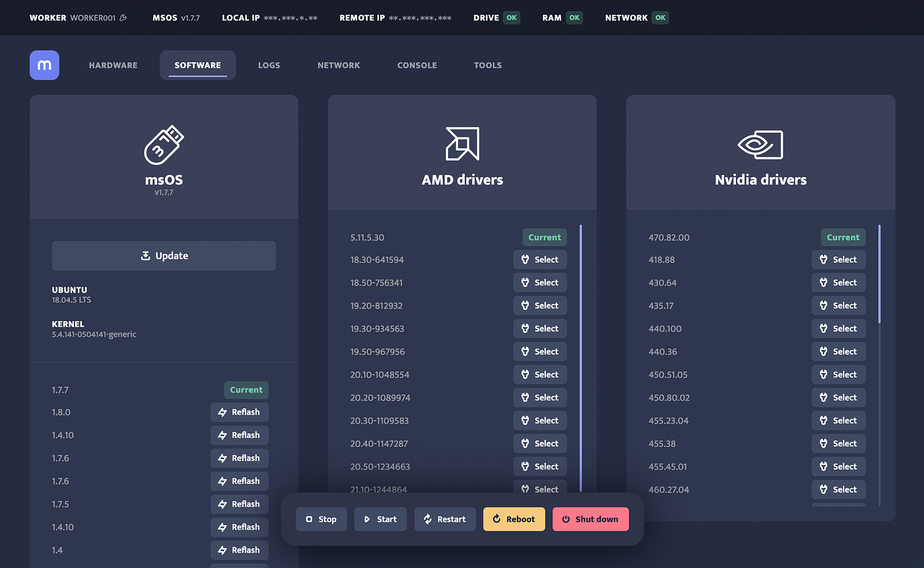Select AMD driver 19.20-812932

click(540, 306)
